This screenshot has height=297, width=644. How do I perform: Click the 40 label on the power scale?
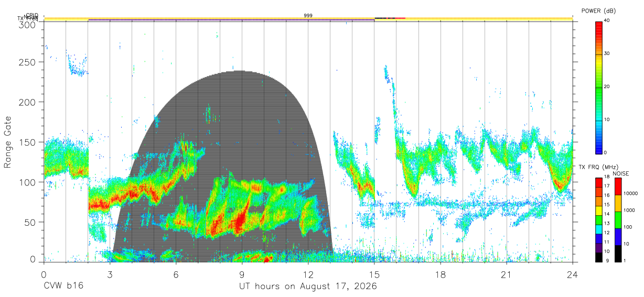607,20
